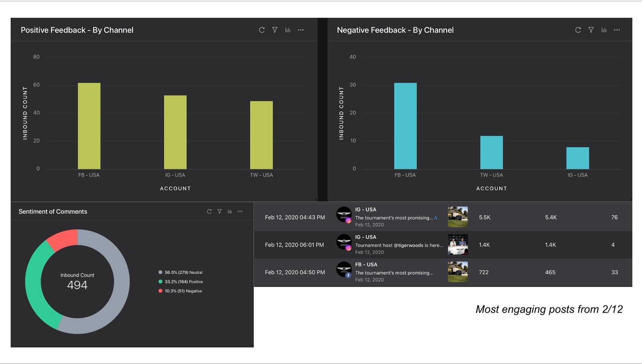The image size is (642, 364).
Task: Click IG - USA bar in Negative Feedback chart
Action: [578, 158]
